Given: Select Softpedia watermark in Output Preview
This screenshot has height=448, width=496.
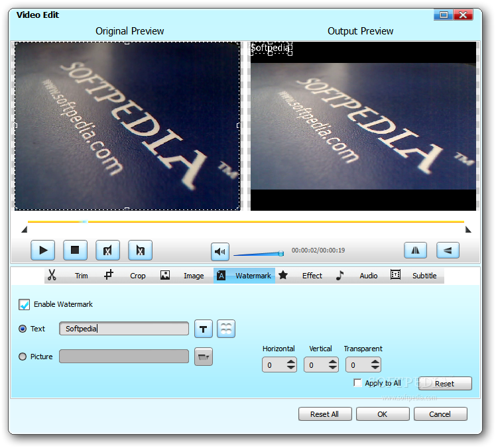Looking at the screenshot, I should (x=271, y=48).
